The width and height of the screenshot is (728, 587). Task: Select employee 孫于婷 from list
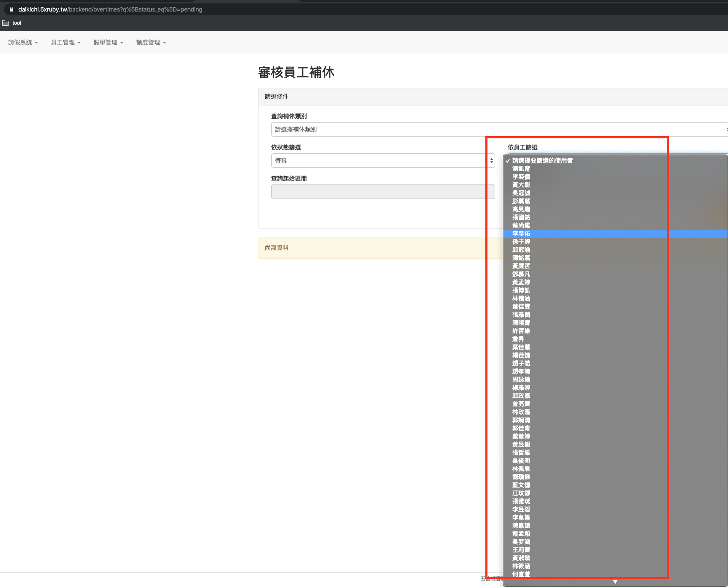[x=615, y=242]
